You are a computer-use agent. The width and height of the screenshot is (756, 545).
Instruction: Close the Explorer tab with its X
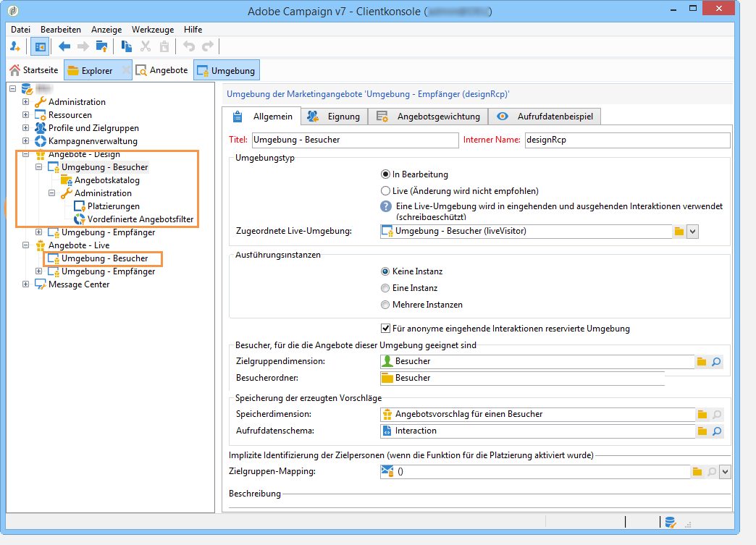click(125, 70)
